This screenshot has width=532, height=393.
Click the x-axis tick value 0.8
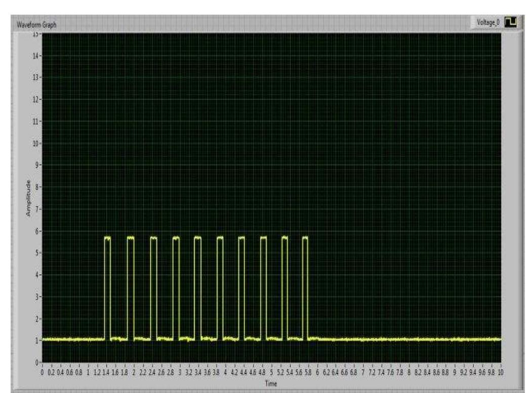pyautogui.click(x=79, y=372)
